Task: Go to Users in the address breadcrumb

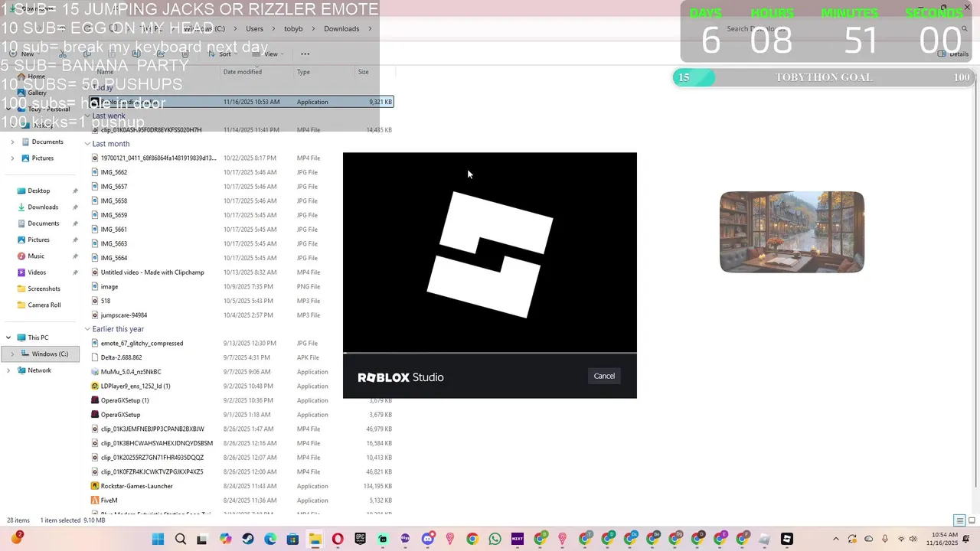Action: (x=254, y=29)
